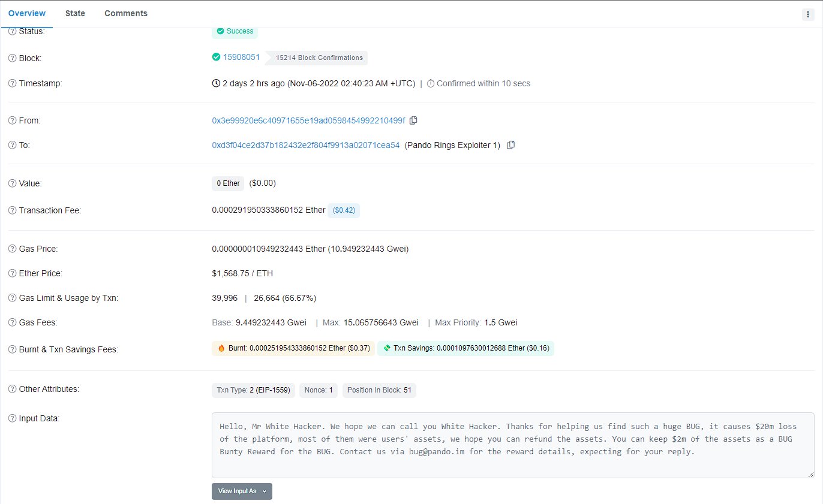Click the green Success status badge

click(235, 31)
